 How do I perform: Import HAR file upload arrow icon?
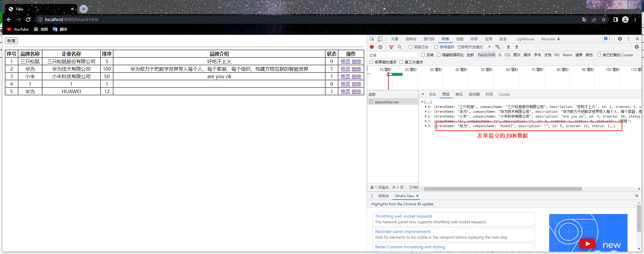click(508, 47)
